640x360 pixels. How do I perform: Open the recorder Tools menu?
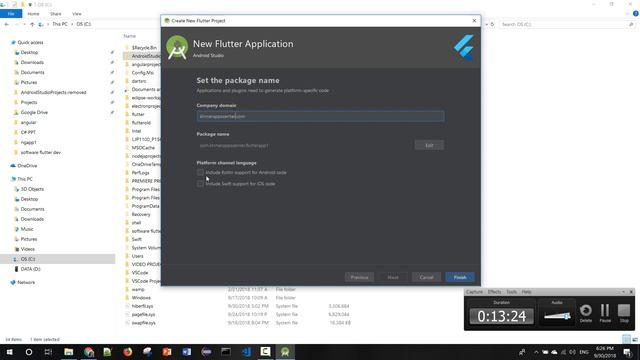coord(511,292)
